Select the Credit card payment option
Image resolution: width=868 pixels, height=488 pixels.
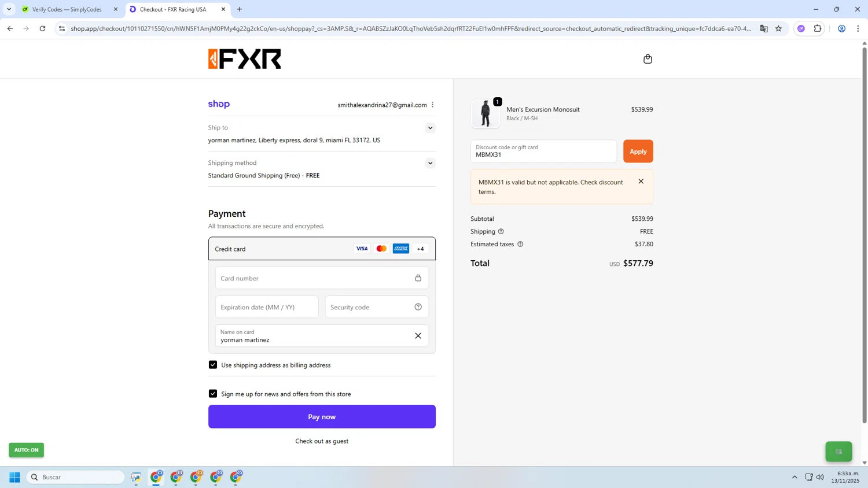point(322,249)
